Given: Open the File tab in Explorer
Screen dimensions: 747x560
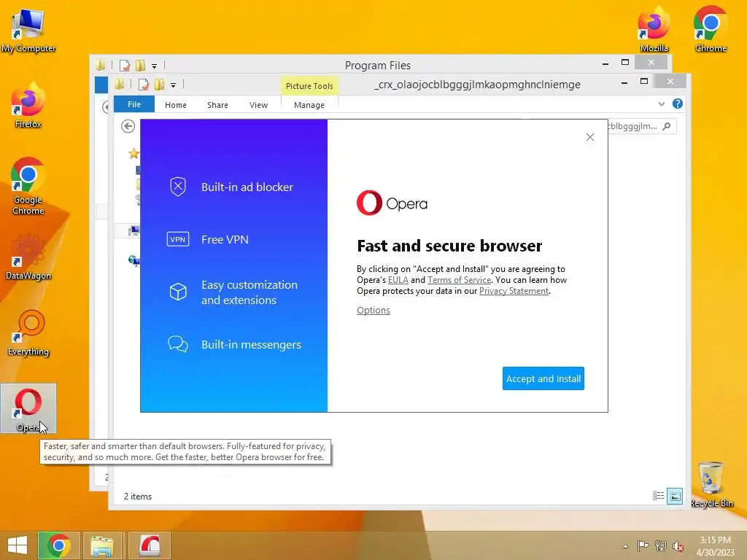Looking at the screenshot, I should tap(134, 104).
